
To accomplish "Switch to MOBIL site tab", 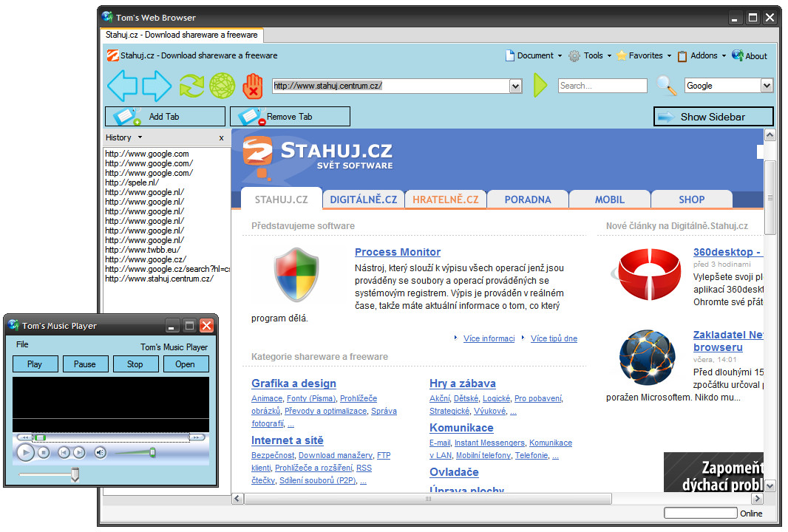I will pyautogui.click(x=610, y=199).
